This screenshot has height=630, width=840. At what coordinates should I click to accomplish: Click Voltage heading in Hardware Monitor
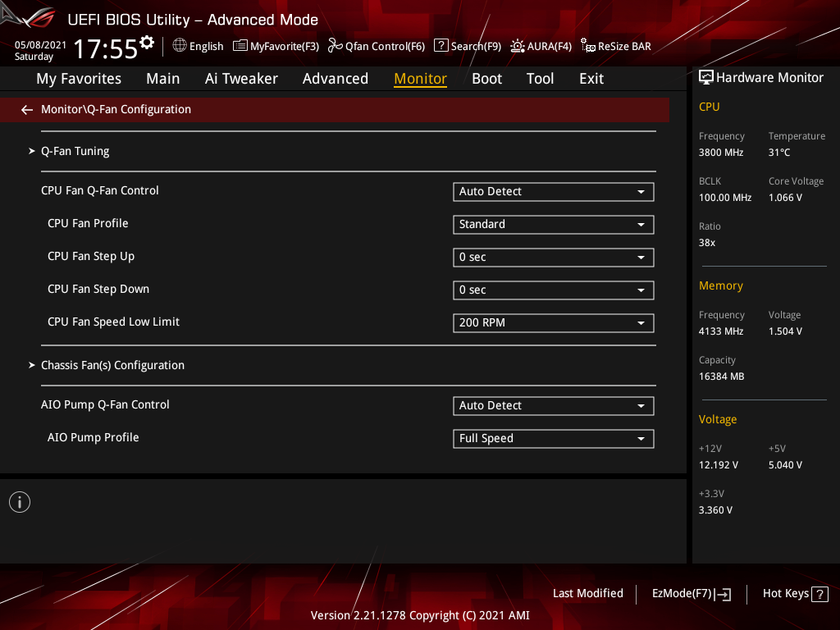(x=718, y=419)
